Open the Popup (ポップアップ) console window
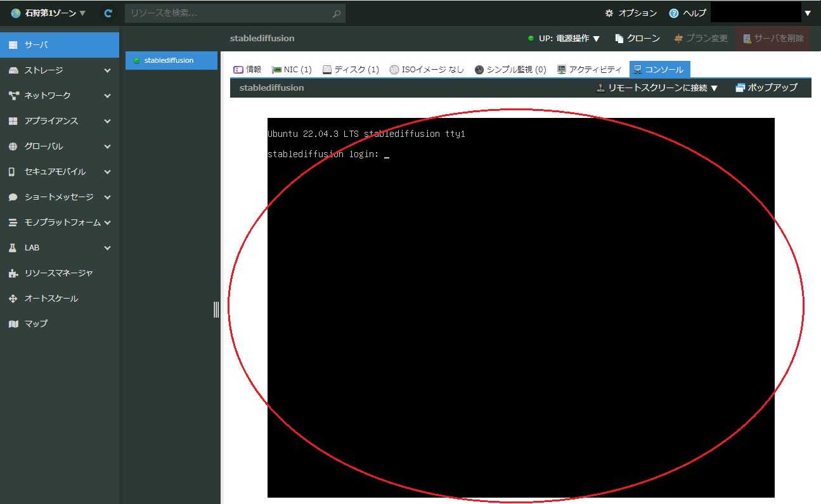Viewport: 821px width, 504px height. (x=766, y=88)
